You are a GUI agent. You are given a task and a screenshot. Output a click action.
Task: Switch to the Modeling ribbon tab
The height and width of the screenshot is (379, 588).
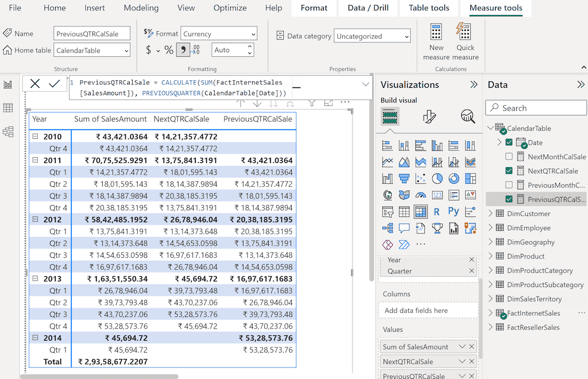(141, 8)
